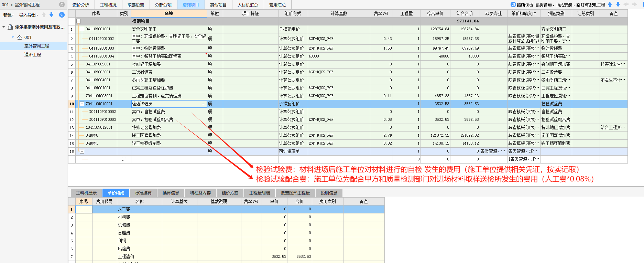Switch to the 造价分析 tab
This screenshot has width=644, height=263.
pyautogui.click(x=81, y=5)
